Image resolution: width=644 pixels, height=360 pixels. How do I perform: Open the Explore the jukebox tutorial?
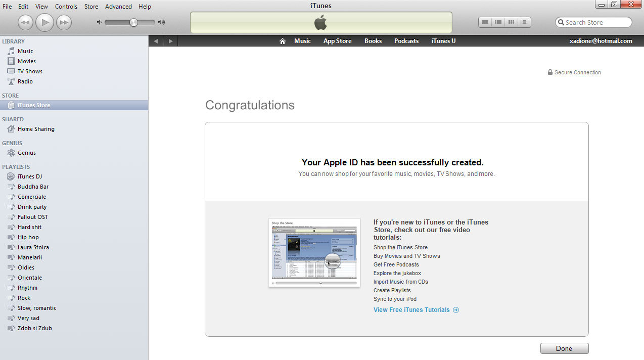(397, 273)
